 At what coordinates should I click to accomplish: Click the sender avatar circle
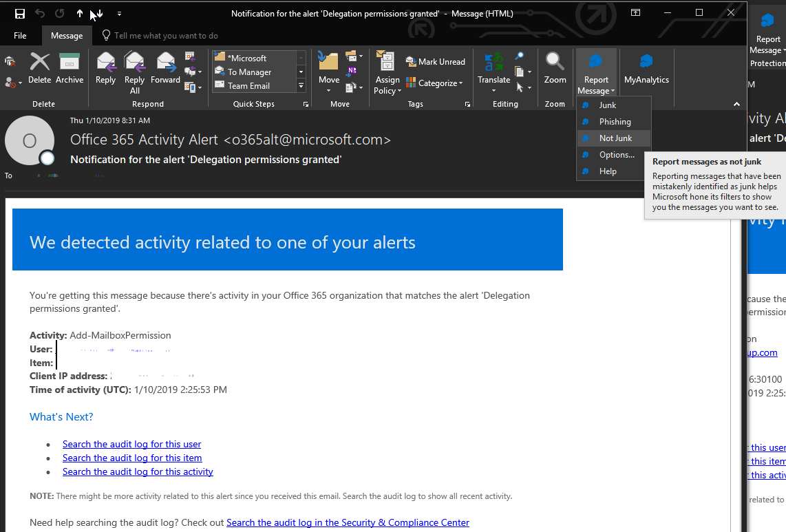30,141
